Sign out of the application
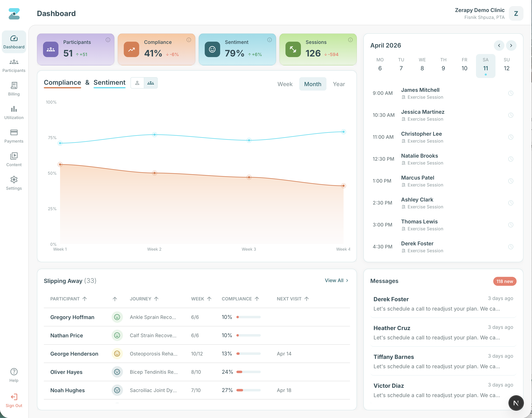Image resolution: width=532 pixels, height=418 pixels. pos(14,400)
